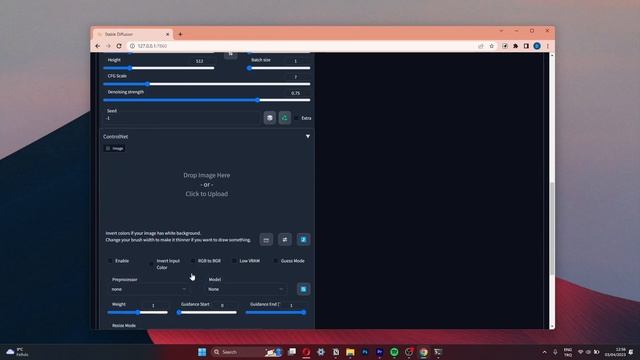Open the ControlNet blank canvas creation icon
Image resolution: width=640 pixels, height=360 pixels.
(x=266, y=240)
